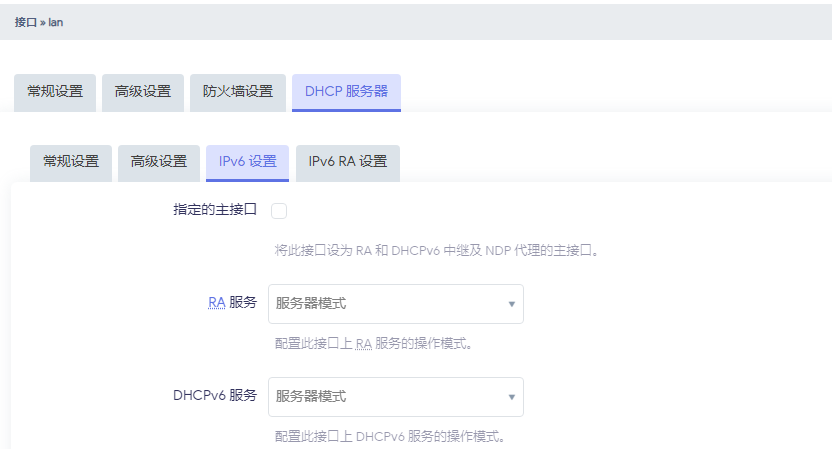Open the IPv6 RA 设置 sub-tab
Viewport: 832px width, 449px height.
tap(347, 162)
